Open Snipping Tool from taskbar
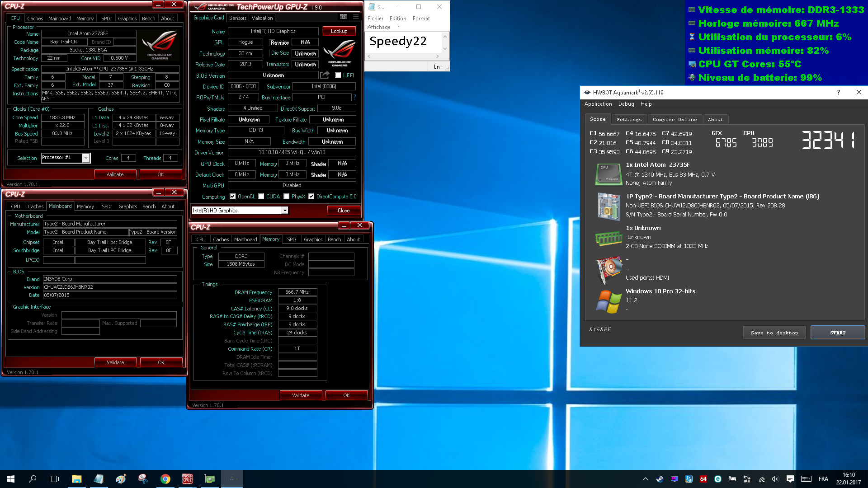Viewport: 868px width, 488px height. pos(143,479)
